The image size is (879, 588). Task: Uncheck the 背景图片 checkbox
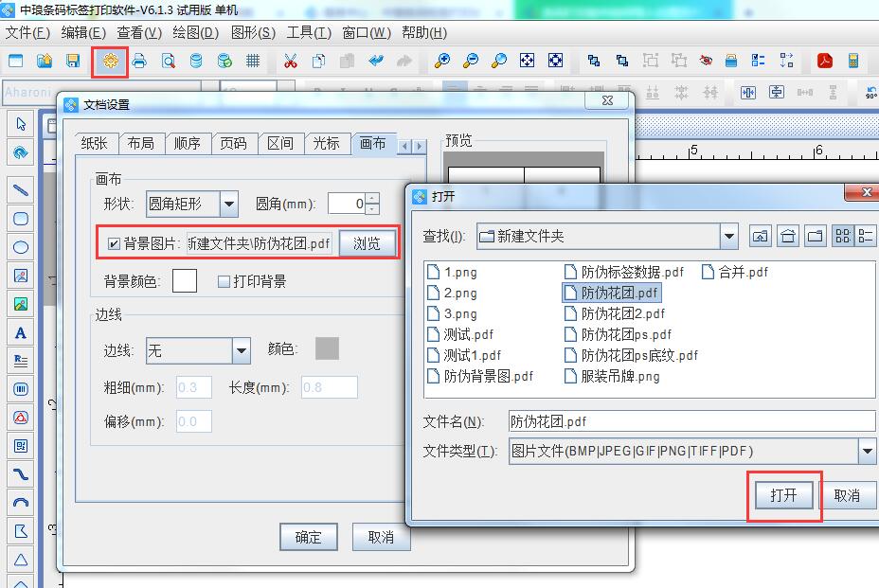click(x=114, y=243)
